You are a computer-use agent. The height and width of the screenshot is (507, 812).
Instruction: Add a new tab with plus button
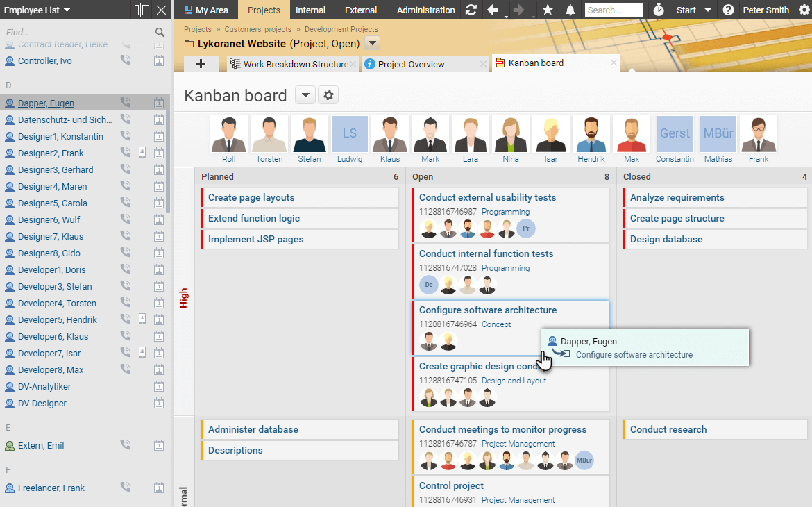pos(201,64)
